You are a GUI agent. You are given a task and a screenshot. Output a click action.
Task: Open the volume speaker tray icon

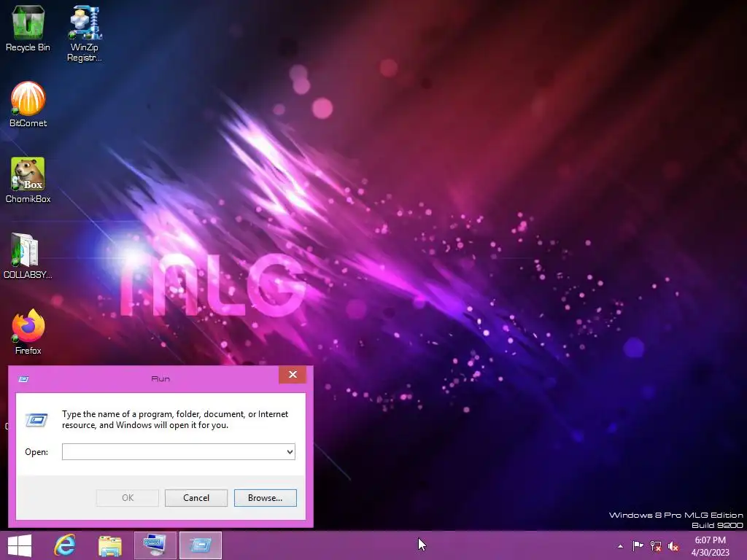pyautogui.click(x=673, y=546)
